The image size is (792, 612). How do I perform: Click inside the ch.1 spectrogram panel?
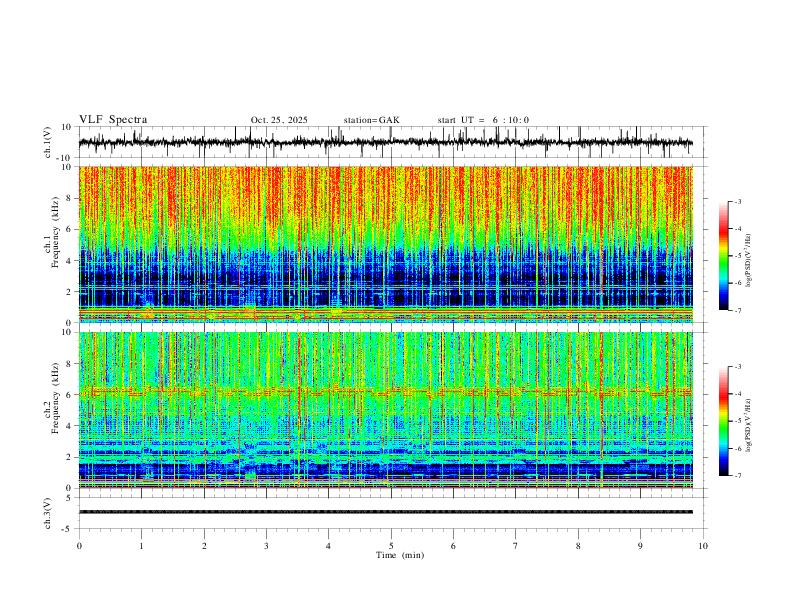pyautogui.click(x=385, y=244)
